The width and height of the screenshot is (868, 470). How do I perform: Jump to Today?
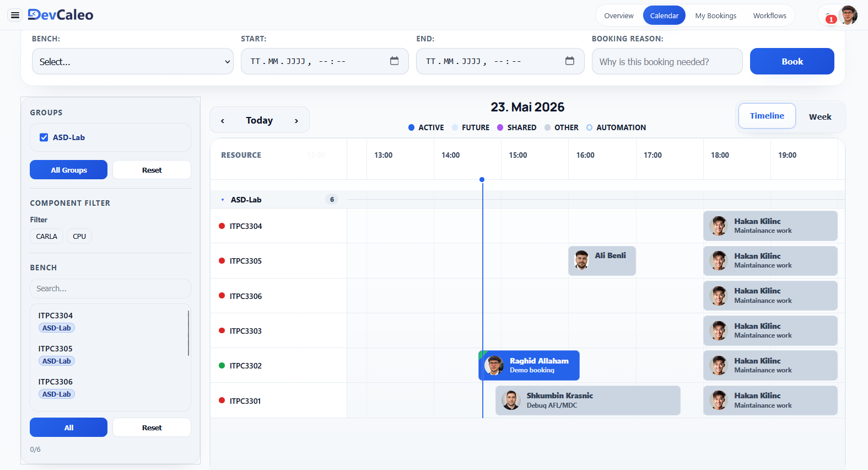tap(259, 120)
